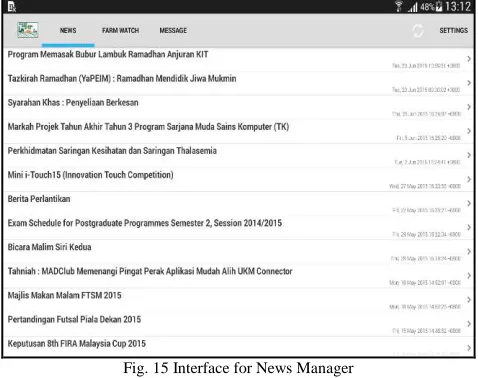Viewport: 478px width, 378px height.
Task: Tap the timestamp under Majlis Makan Malam FTSM
Action: pos(425,307)
